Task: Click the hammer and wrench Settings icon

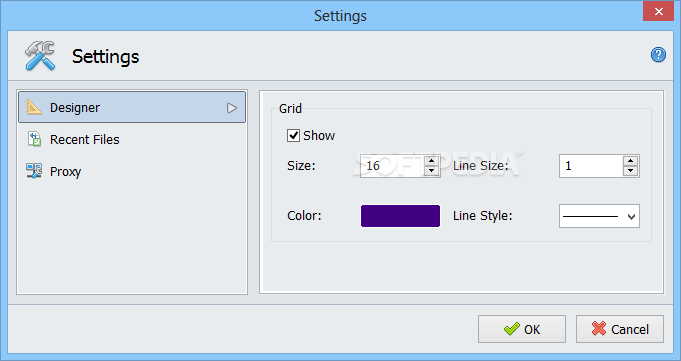Action: [40, 56]
